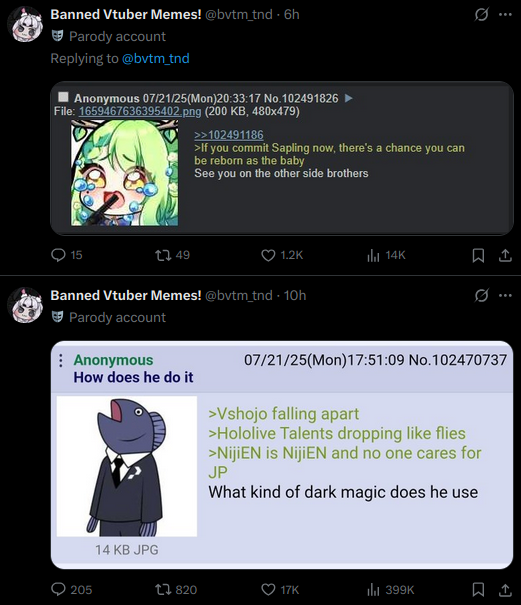Repost the second tweet with 820 reposts

(176, 590)
